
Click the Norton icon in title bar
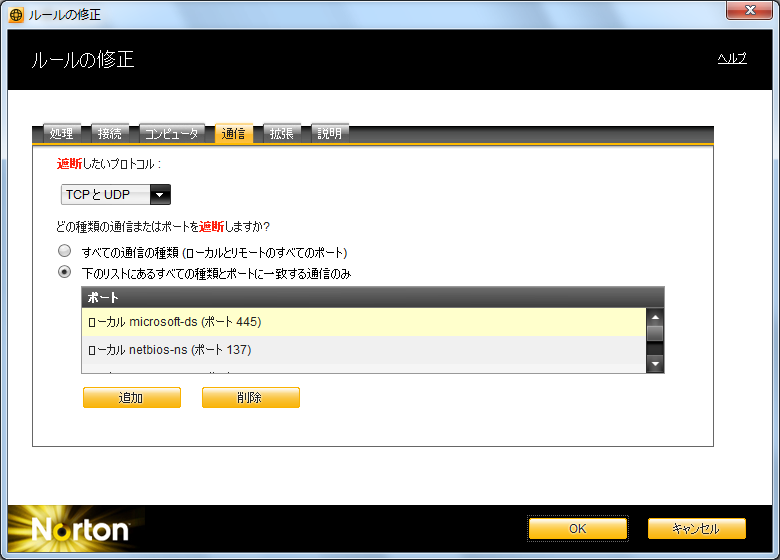[15, 14]
